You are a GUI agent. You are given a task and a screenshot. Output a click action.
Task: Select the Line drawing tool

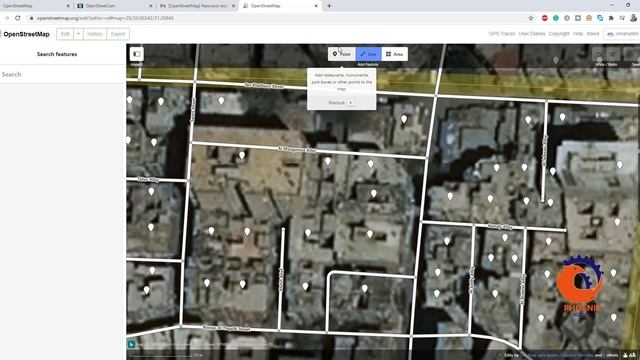click(368, 54)
